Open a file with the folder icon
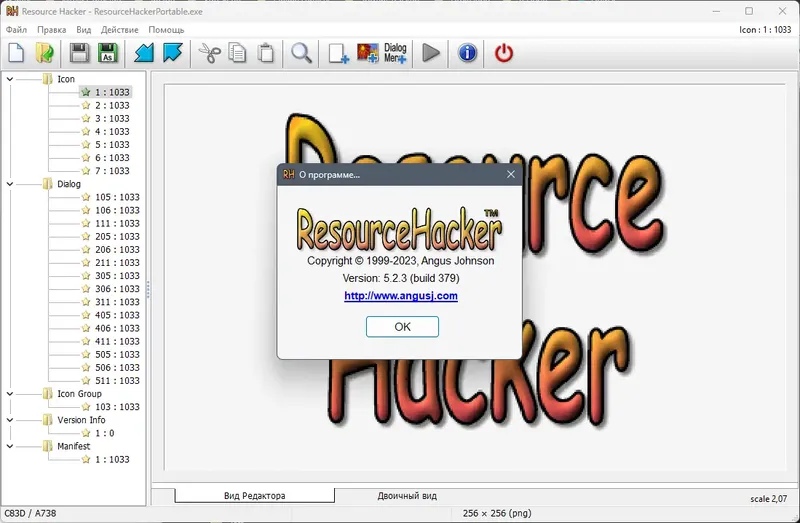Viewport: 800px width, 523px height. pos(44,53)
